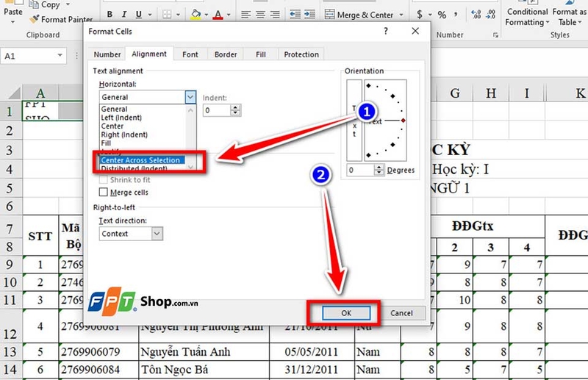588x380 pixels.
Task: Open Merge & Center dropdown arrow
Action: pos(401,15)
